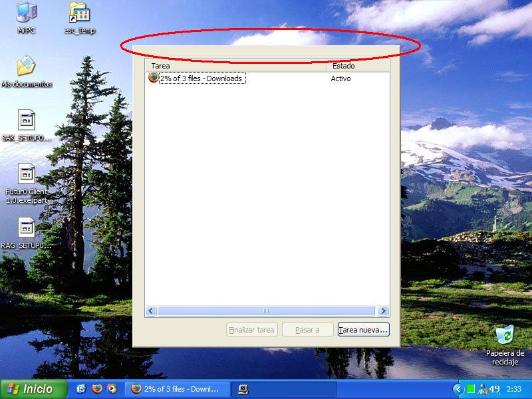Click the horizontal scrollbar thumb
The width and height of the screenshot is (532, 399).
265,311
